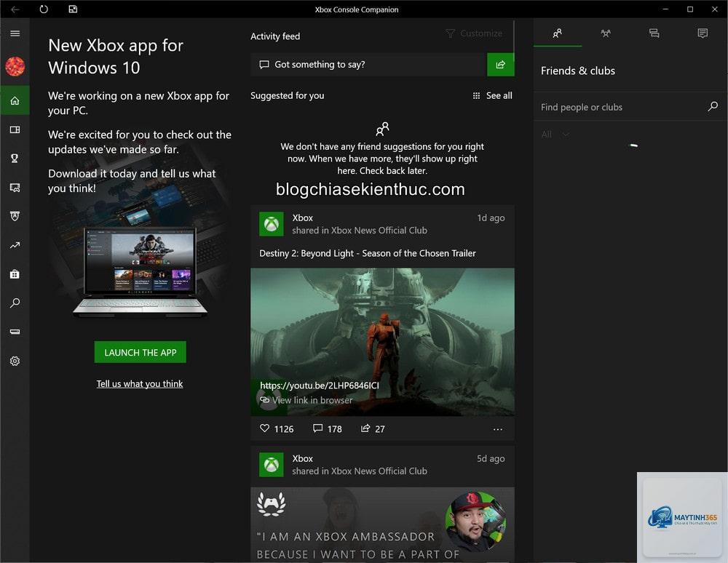728x563 pixels.
Task: Open comments on Destiny 2 post
Action: (x=328, y=428)
